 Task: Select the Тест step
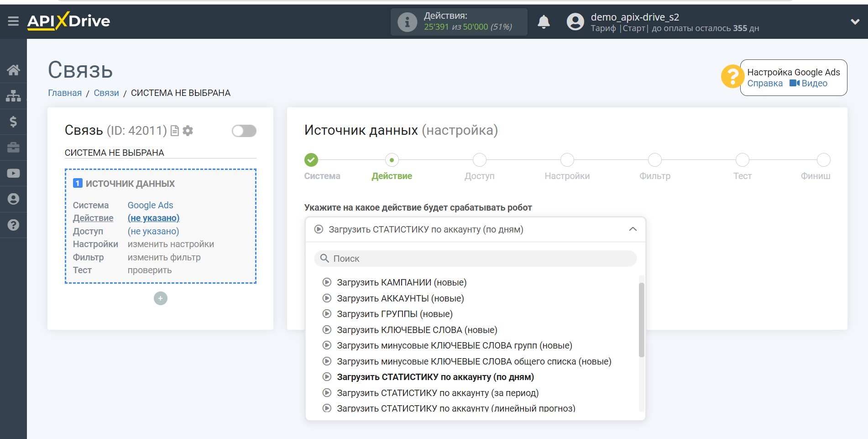[743, 160]
